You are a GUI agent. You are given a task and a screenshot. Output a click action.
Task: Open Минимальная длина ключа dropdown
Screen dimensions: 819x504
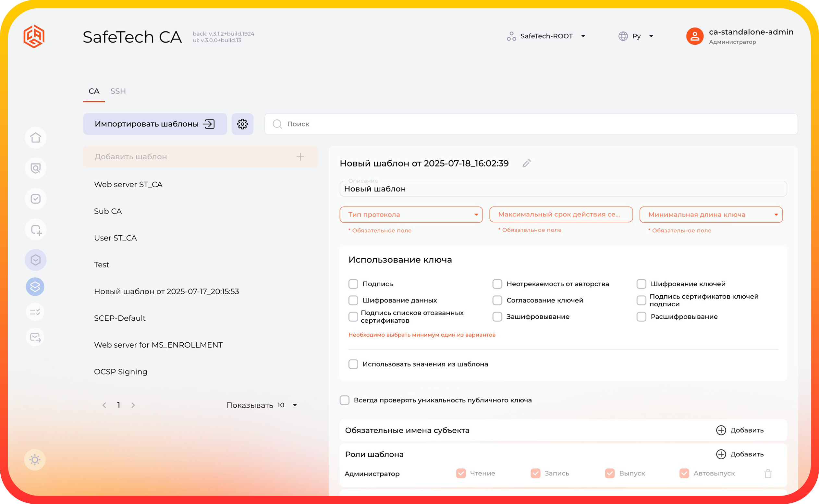pos(711,215)
